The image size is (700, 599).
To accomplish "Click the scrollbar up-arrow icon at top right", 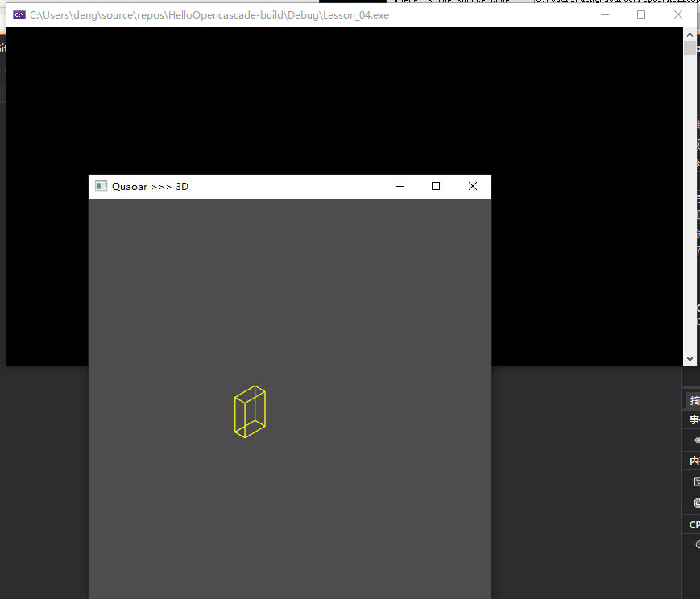I will [690, 34].
